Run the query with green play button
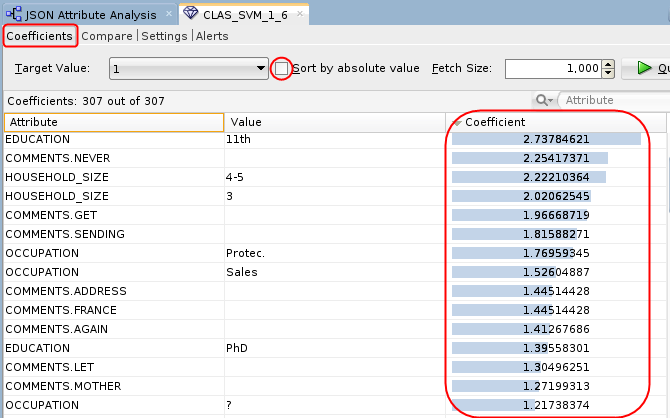 point(646,68)
